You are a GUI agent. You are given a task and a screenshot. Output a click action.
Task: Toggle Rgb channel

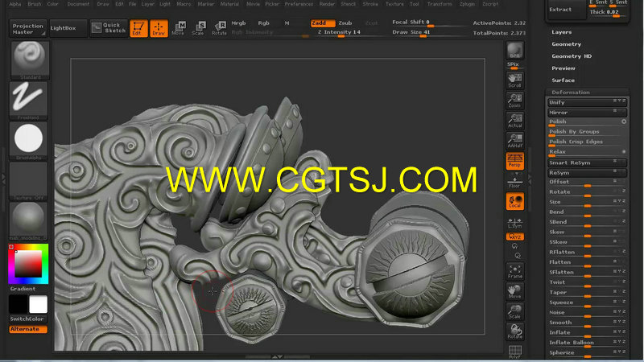point(264,23)
